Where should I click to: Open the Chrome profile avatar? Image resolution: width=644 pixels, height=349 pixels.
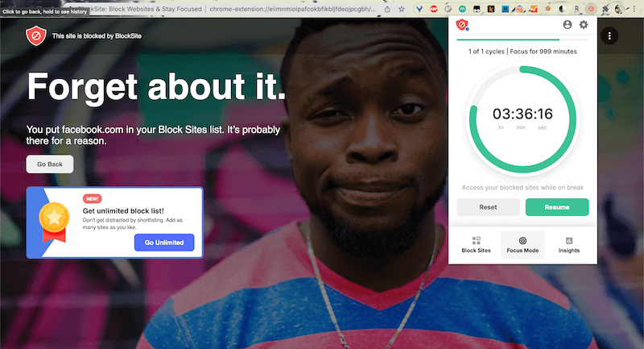point(619,9)
